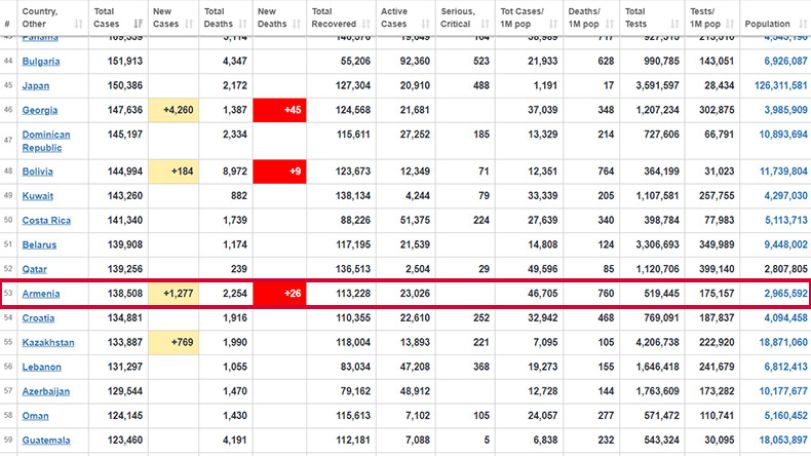Visit the Guatemala country page

pyautogui.click(x=46, y=440)
